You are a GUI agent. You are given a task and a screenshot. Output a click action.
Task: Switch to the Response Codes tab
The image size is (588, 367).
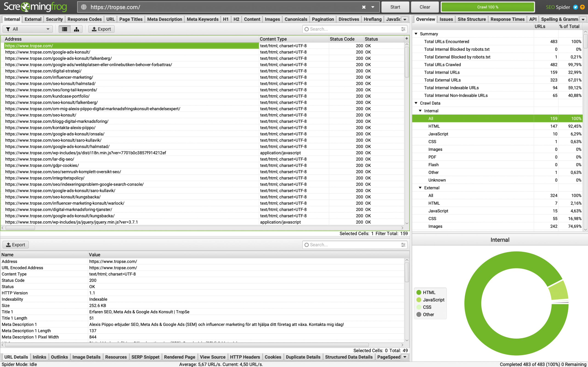point(85,20)
